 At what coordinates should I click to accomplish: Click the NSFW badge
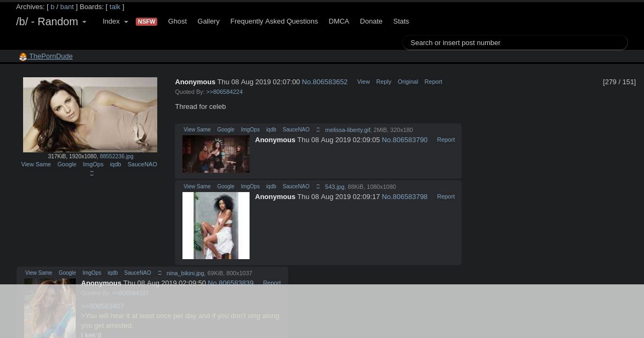[x=147, y=21]
